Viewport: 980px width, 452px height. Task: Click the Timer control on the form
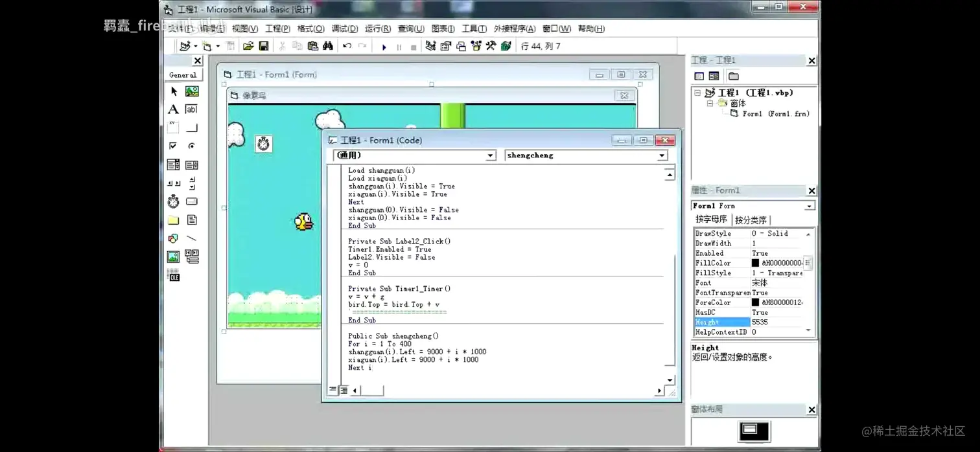(263, 144)
